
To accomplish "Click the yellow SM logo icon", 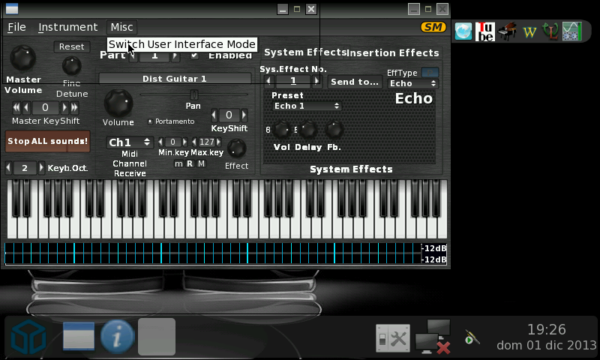I will coord(433,27).
